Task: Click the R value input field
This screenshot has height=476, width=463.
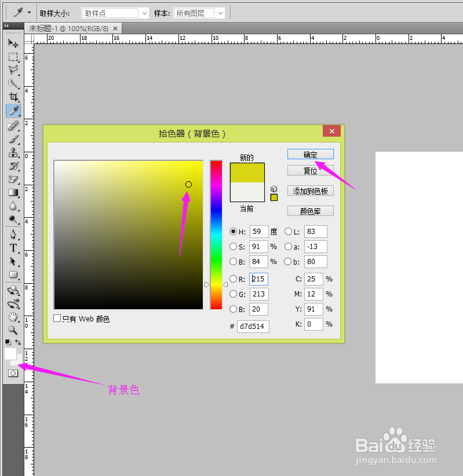Action: pos(258,279)
